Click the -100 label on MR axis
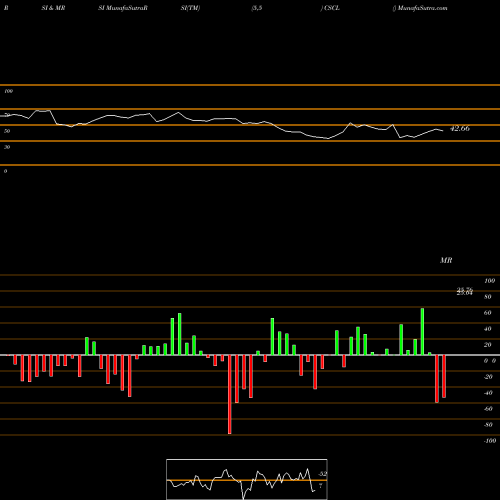Screen dimensions: 500x500 490,441
